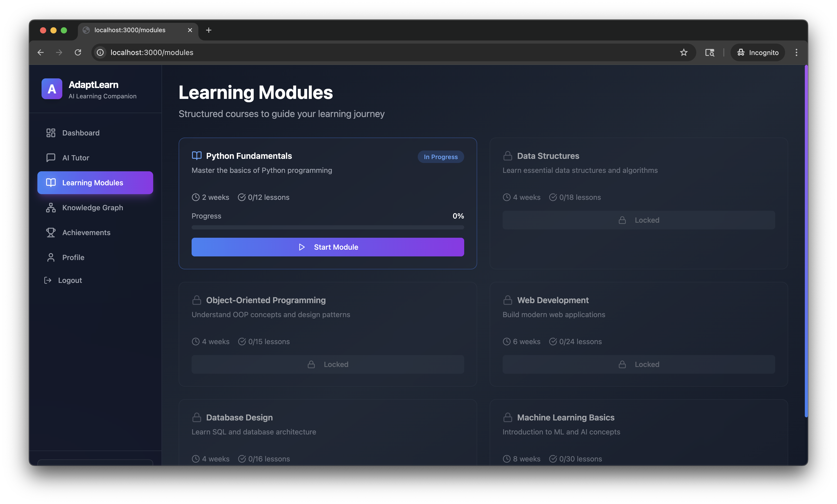Click the AI Tutor chat bubble icon
Viewport: 837px width, 504px height.
pos(51,158)
